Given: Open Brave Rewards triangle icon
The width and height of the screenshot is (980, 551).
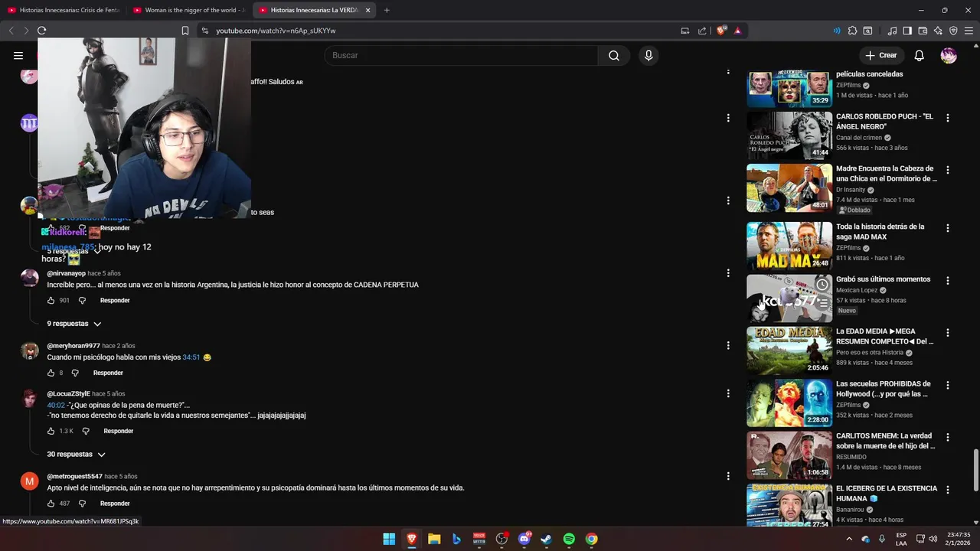Looking at the screenshot, I should pos(737,31).
